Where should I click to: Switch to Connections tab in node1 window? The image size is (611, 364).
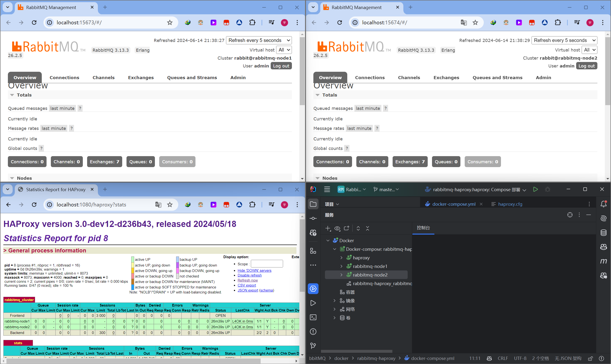click(x=64, y=77)
